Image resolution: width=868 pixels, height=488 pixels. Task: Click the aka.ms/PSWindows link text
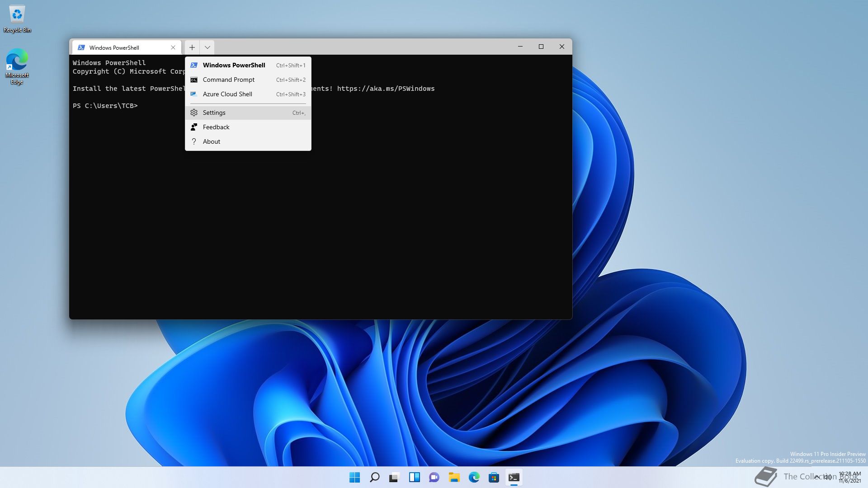tap(386, 89)
